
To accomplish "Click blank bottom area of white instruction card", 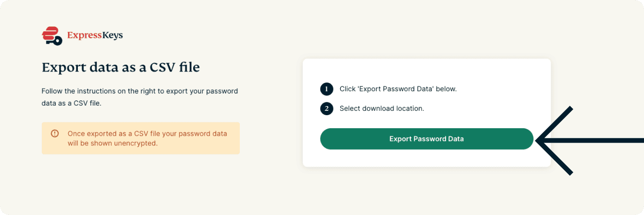I will (426, 158).
